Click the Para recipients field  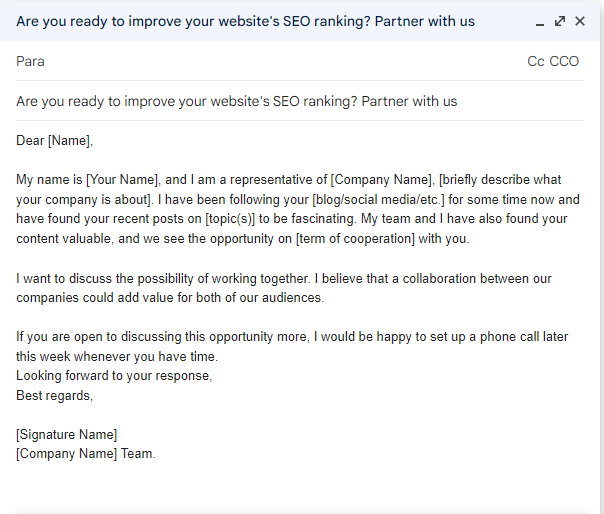pyautogui.click(x=270, y=61)
